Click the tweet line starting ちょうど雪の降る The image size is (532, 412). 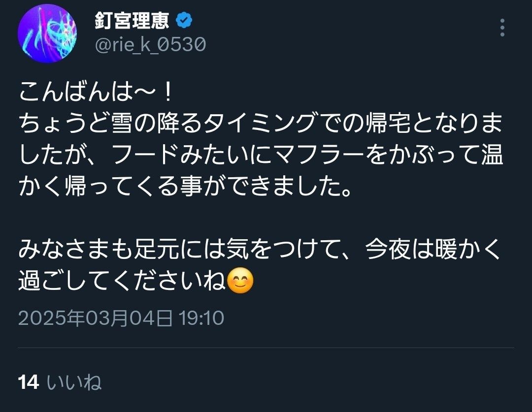pos(261,124)
